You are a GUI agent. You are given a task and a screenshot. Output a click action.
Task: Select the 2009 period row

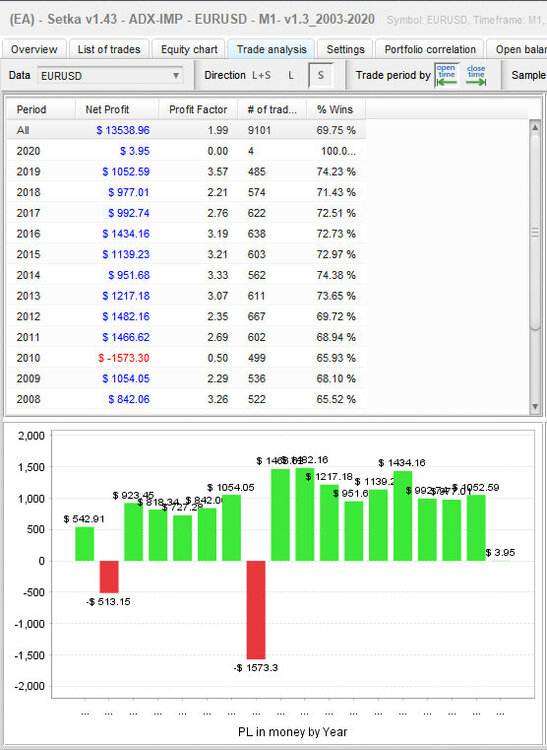point(186,379)
